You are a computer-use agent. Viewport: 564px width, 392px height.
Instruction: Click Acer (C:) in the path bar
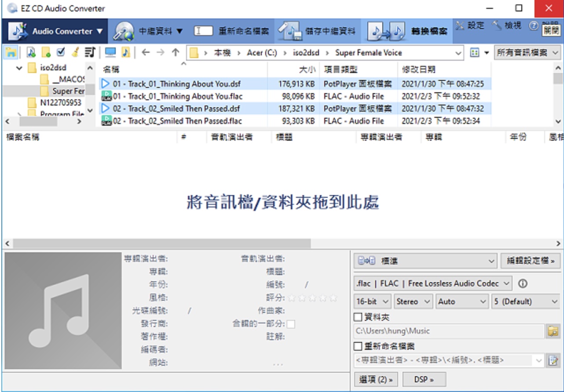point(262,53)
